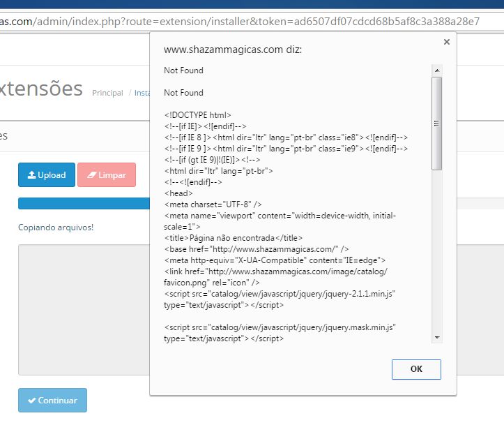The image size is (504, 425).
Task: Click the '<head>' line in dialog
Action: pyautogui.click(x=178, y=193)
